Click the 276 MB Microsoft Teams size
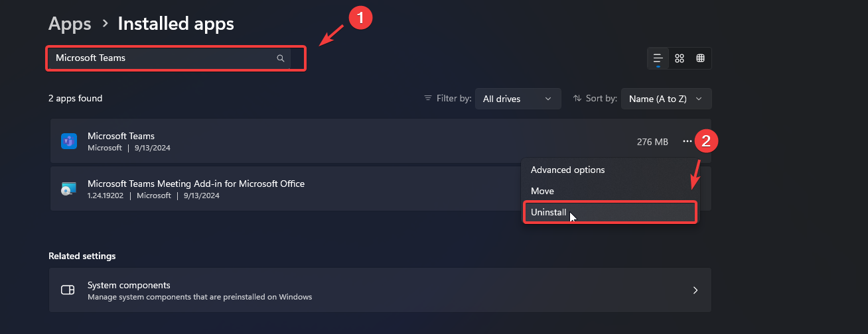 click(x=652, y=142)
